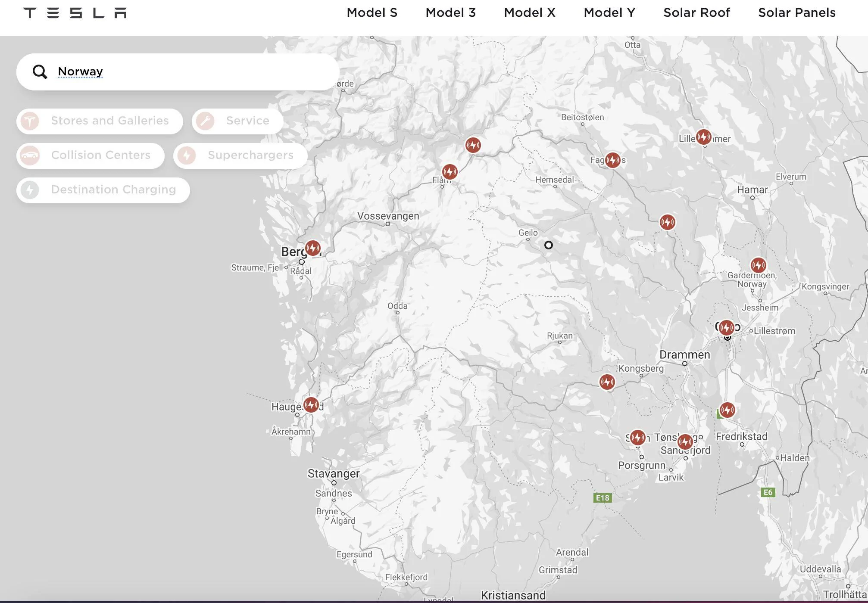This screenshot has width=868, height=603.
Task: Click the Egersund town label
Action: 354,554
